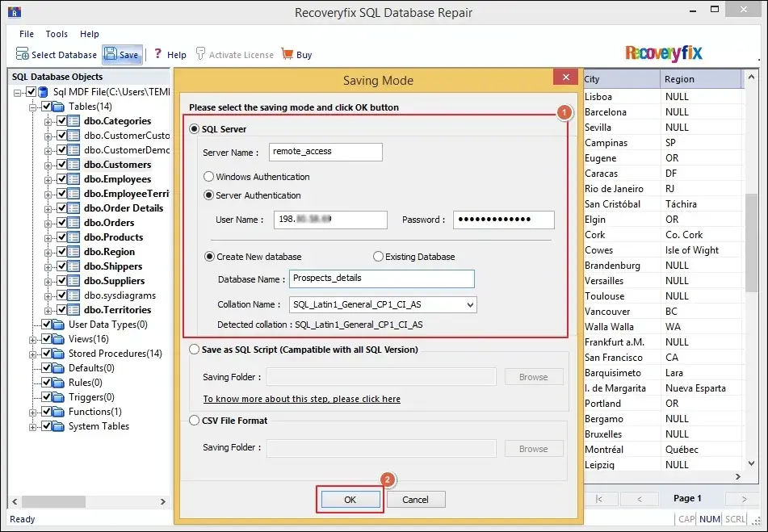Choose Windows Authentication radio button
This screenshot has height=532, width=768.
coord(208,177)
